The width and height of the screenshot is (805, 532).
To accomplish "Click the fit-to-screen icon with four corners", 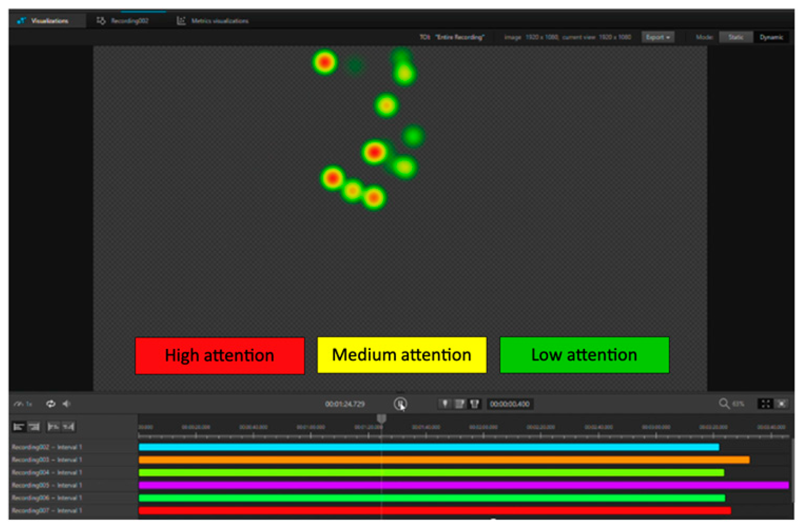I will point(765,403).
